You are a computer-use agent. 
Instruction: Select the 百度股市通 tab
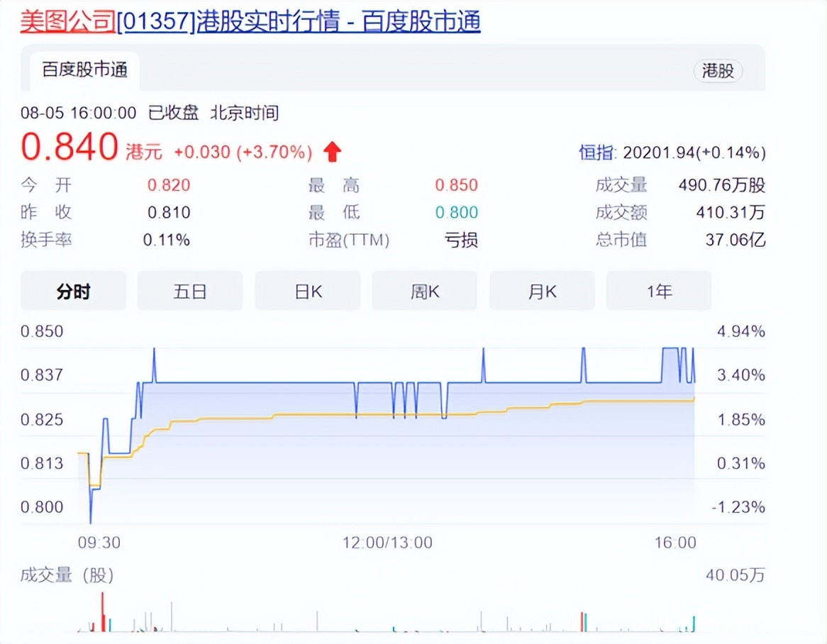pos(85,70)
